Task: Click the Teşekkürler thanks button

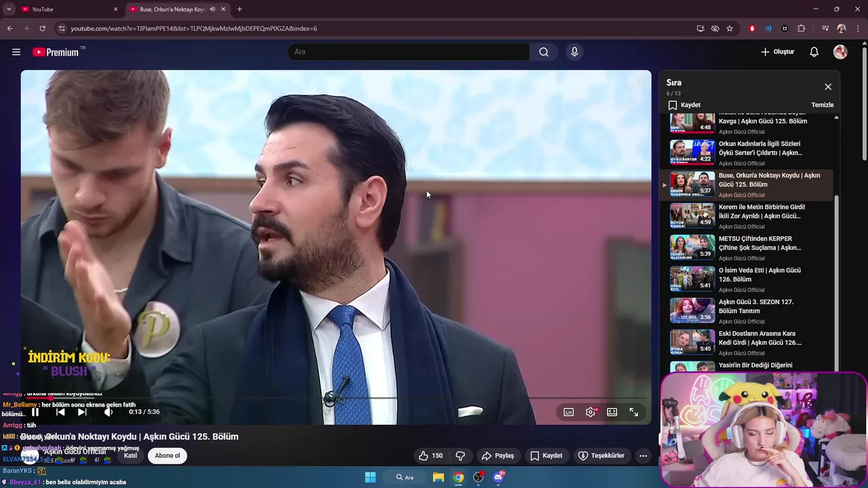Action: 601,455
